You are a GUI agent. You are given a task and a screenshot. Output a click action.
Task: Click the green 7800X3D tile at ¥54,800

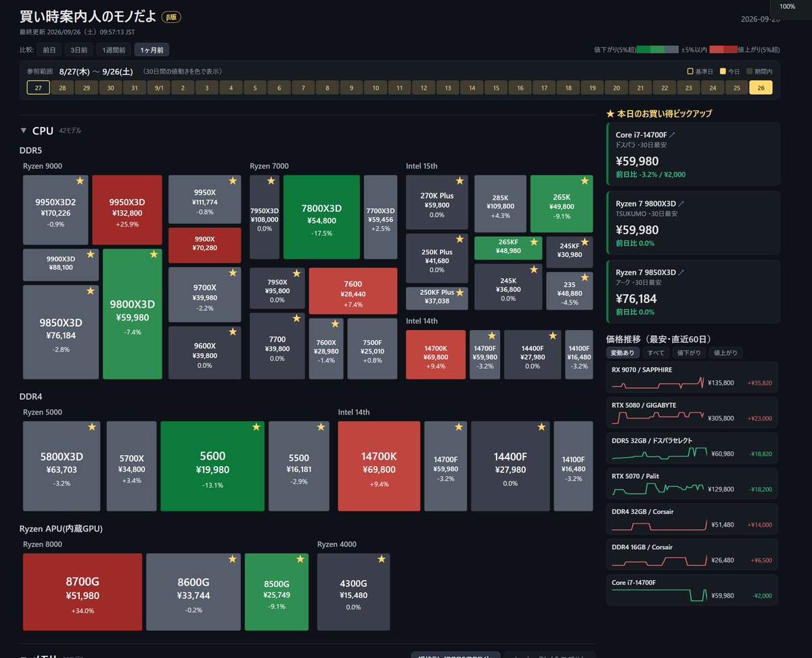(321, 217)
